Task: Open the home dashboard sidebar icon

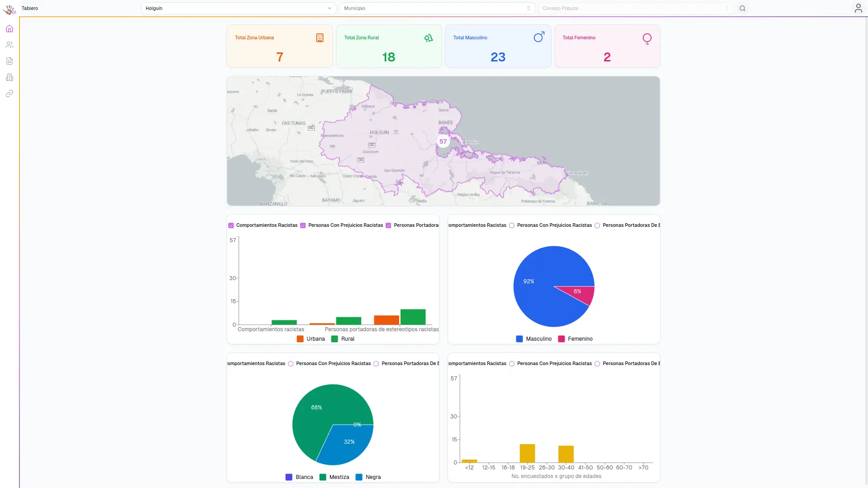Action: [9, 28]
